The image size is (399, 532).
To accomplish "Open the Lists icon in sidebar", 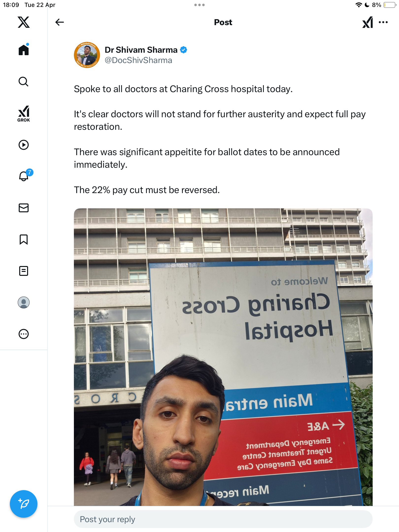I will pos(24,271).
